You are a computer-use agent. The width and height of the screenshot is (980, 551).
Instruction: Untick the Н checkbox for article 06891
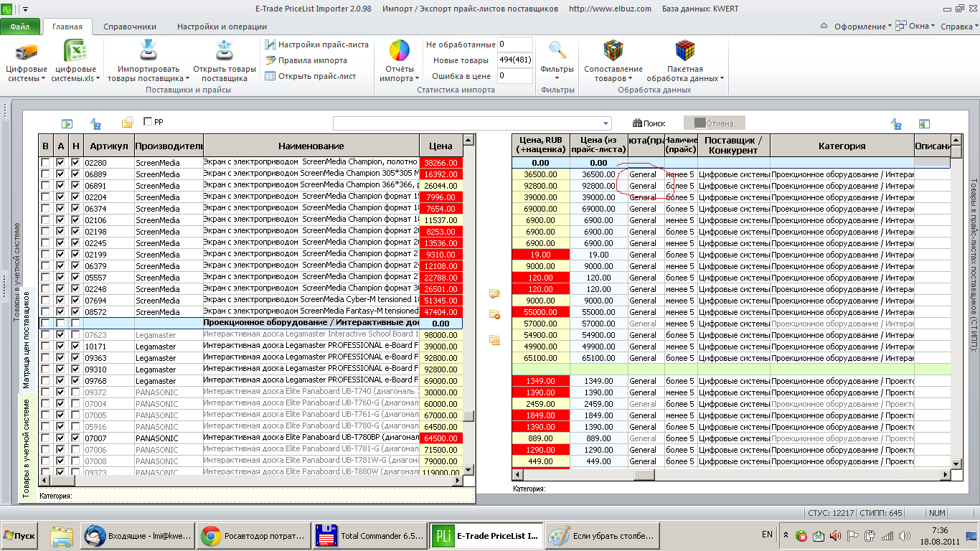pyautogui.click(x=76, y=186)
